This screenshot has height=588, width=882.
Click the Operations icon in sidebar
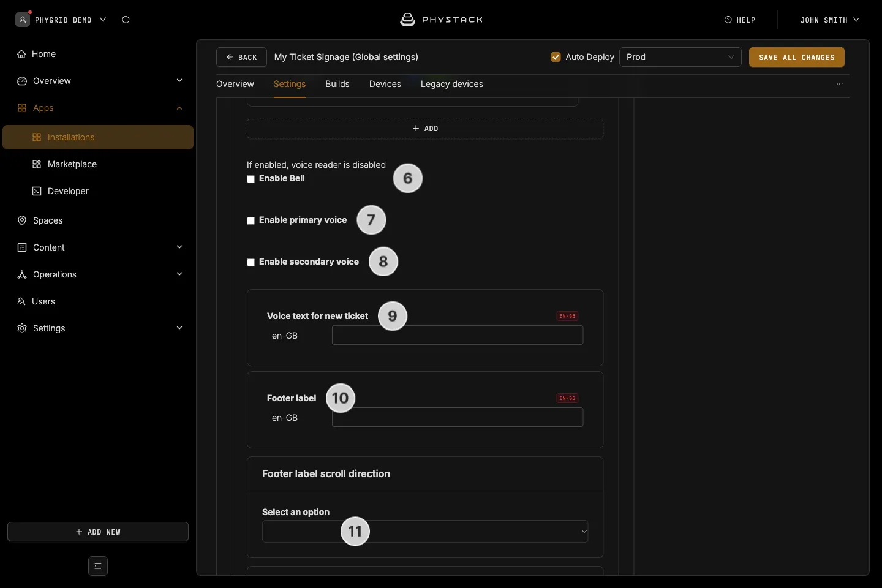point(22,274)
